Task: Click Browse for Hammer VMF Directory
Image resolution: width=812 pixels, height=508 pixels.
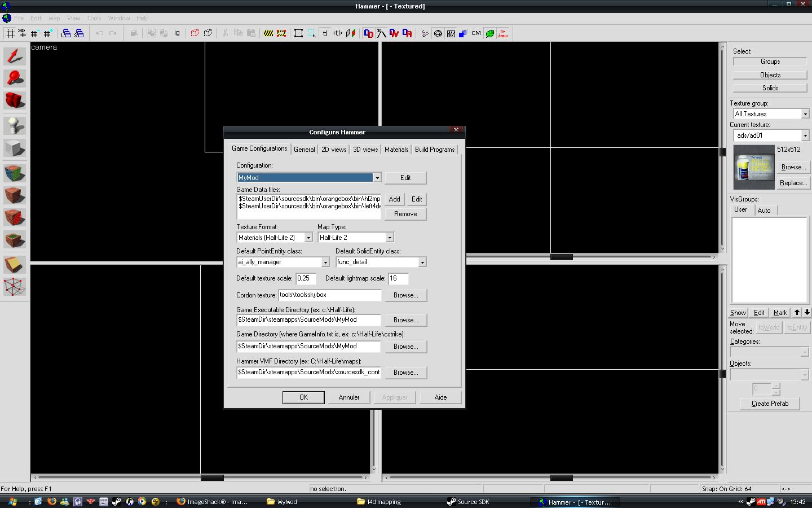Action: [405, 373]
